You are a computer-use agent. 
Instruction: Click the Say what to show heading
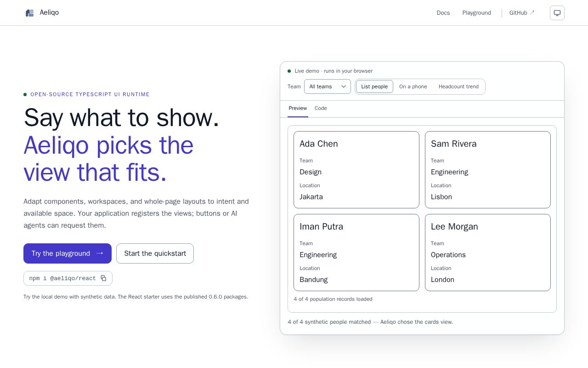click(121, 118)
